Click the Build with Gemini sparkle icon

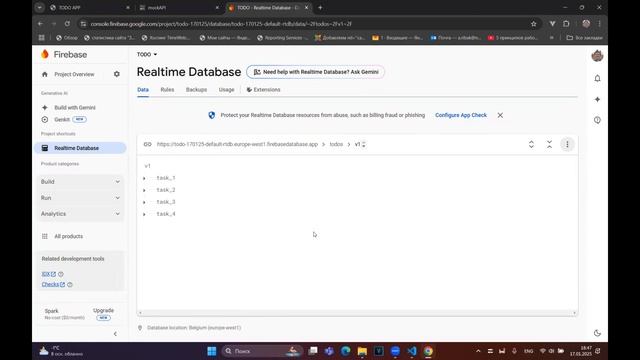click(x=45, y=107)
